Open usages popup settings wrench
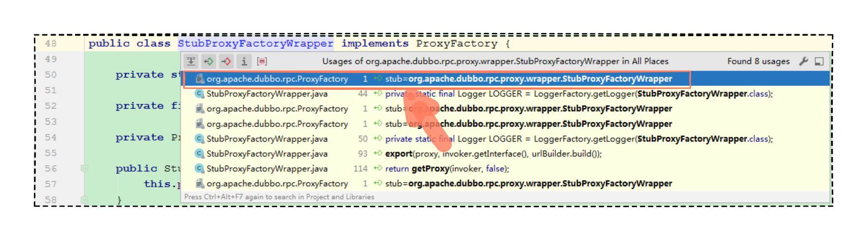This screenshot has width=868, height=241. [x=803, y=61]
